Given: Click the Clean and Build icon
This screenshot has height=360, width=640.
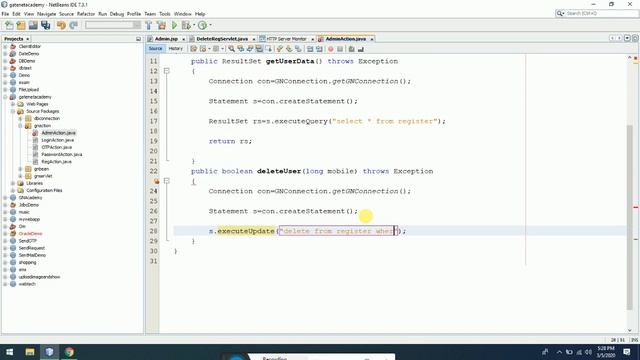Looking at the screenshot, I should (162, 25).
